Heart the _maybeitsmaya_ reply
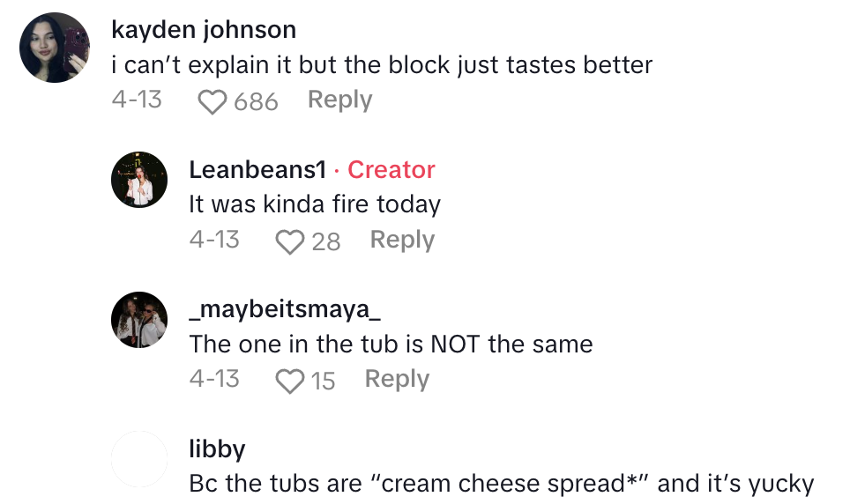This screenshot has width=850, height=504. tap(290, 381)
